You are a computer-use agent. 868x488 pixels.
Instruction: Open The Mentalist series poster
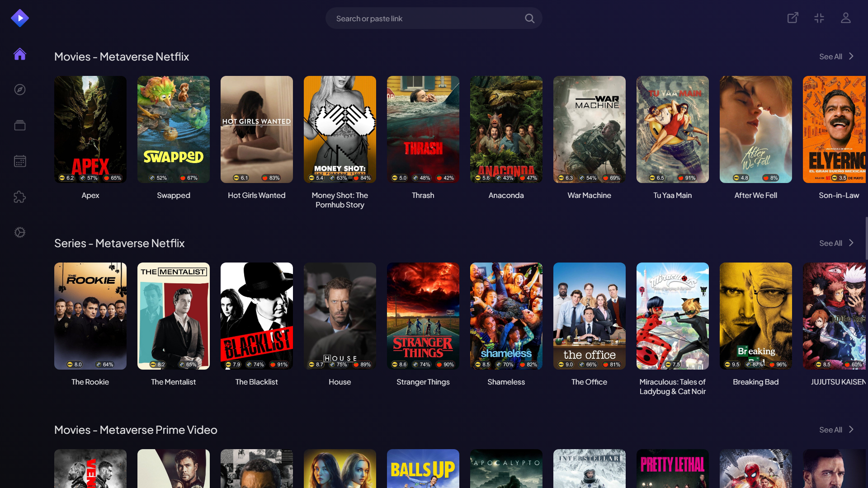click(174, 316)
